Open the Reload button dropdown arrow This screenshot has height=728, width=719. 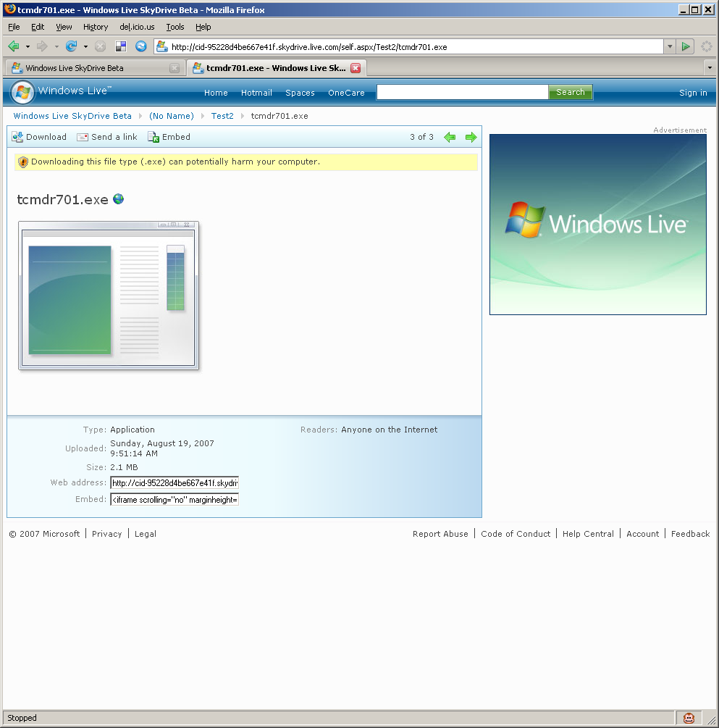85,46
